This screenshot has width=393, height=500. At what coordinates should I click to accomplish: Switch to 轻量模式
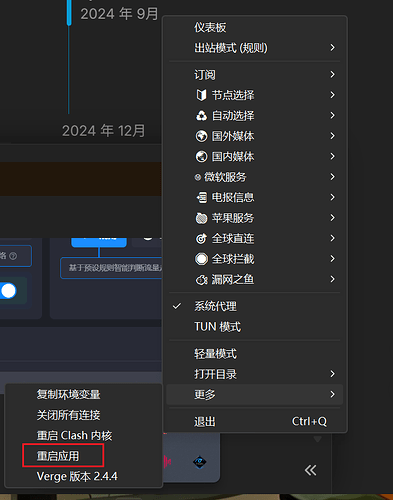[x=255, y=354]
